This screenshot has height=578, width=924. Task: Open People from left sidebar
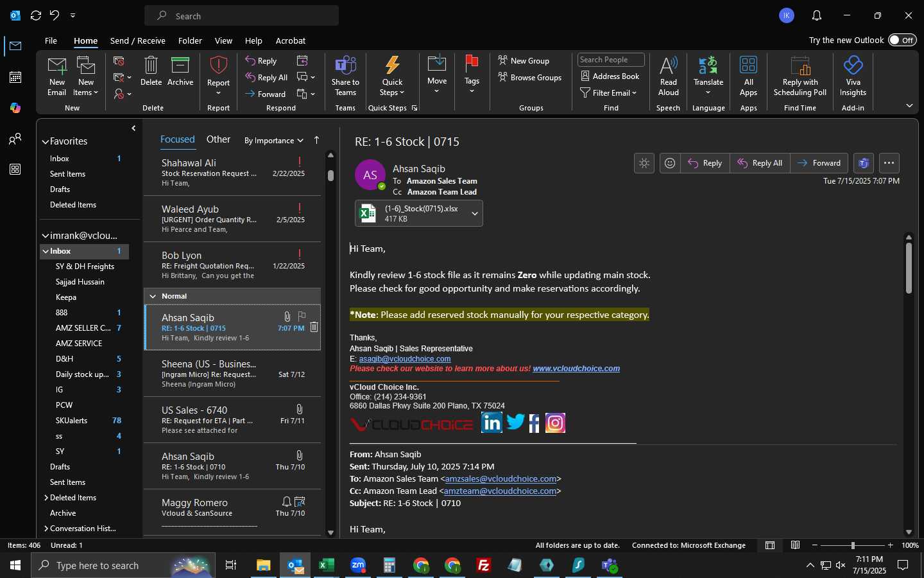15,139
